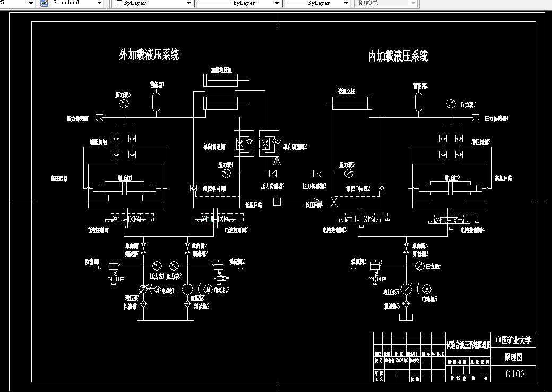
Task: Select the 蓄能器2 accumulator symbol
Action: [419, 101]
